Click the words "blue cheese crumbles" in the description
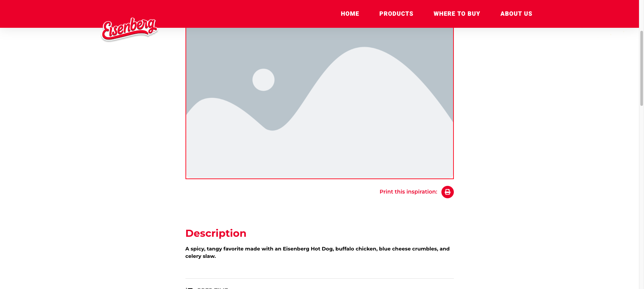 (408, 249)
